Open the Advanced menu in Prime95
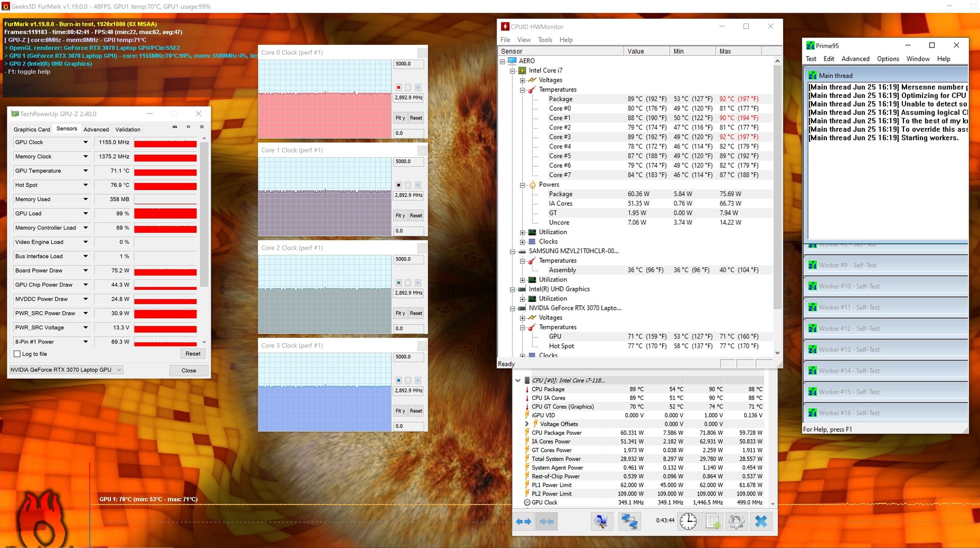 tap(855, 59)
